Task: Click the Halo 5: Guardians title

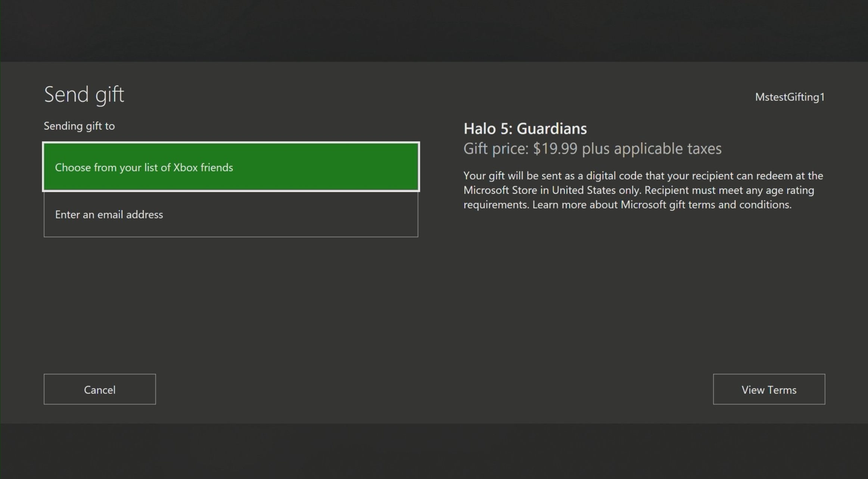Action: point(525,128)
